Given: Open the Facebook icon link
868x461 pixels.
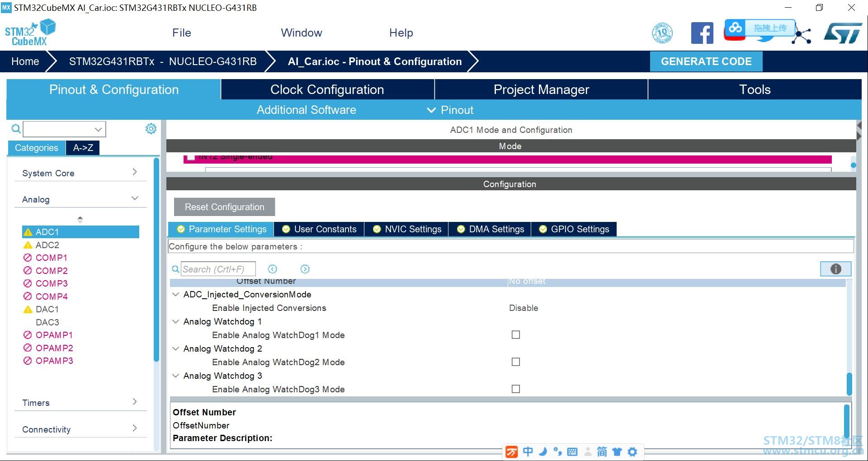Looking at the screenshot, I should [x=702, y=33].
